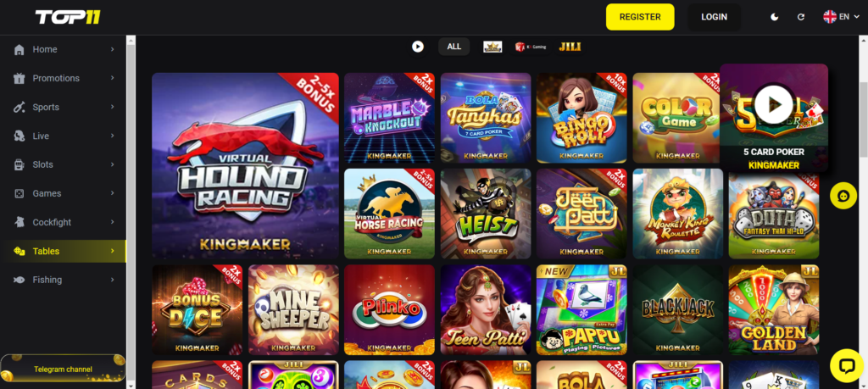The image size is (868, 389).
Task: Click the LOGIN button
Action: coord(714,17)
